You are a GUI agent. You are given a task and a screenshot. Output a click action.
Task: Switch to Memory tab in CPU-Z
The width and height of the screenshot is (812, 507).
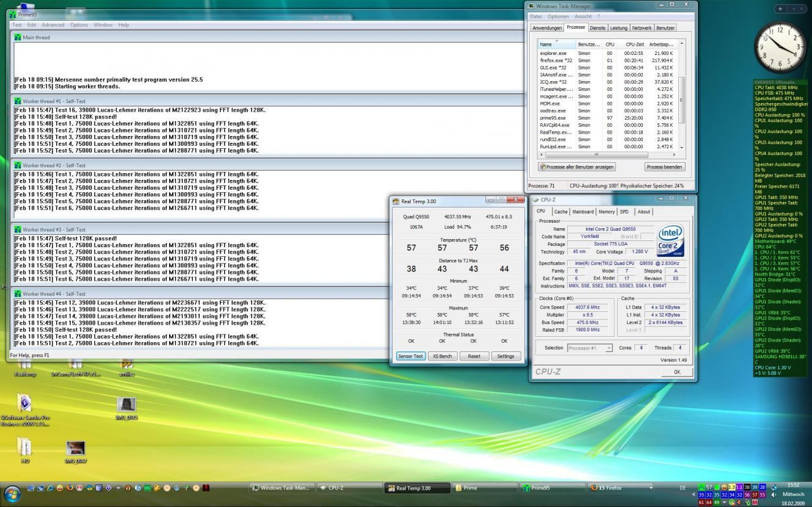pyautogui.click(x=606, y=212)
